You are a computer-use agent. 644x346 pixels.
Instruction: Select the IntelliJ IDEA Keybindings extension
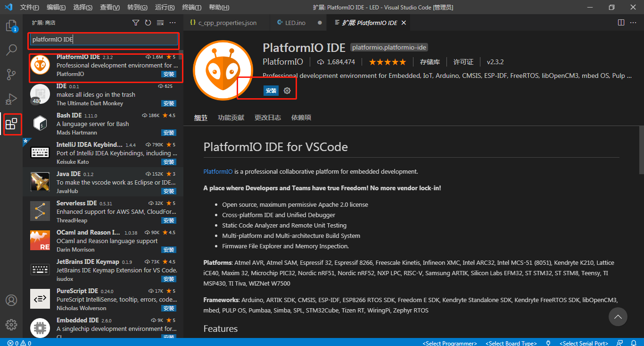tap(103, 153)
